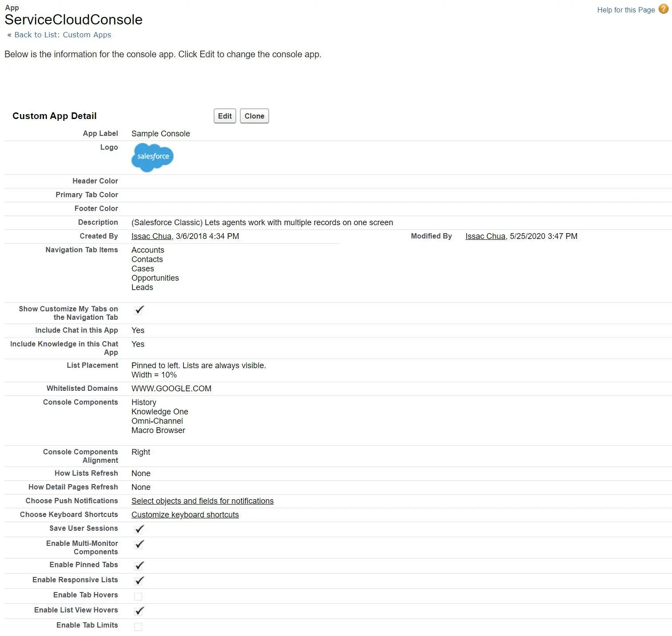Click the None value for How Lists Refresh
672x636 pixels.
pos(141,473)
